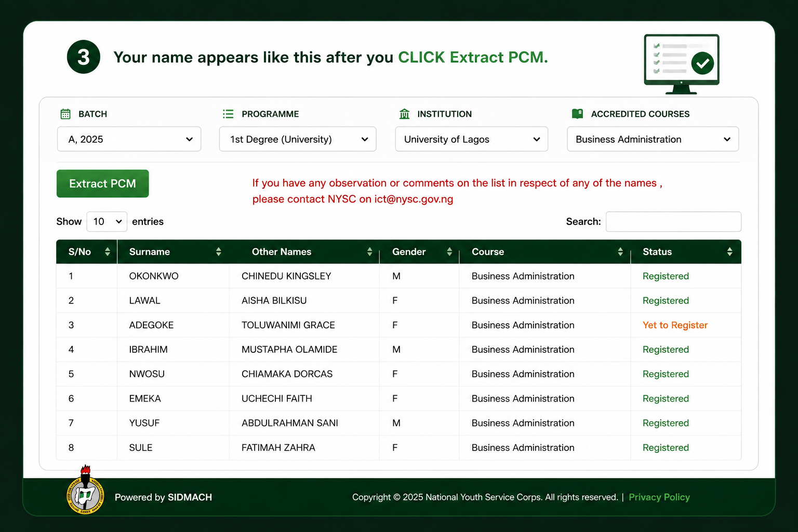
Task: Click the Extract PCM button
Action: point(103,183)
